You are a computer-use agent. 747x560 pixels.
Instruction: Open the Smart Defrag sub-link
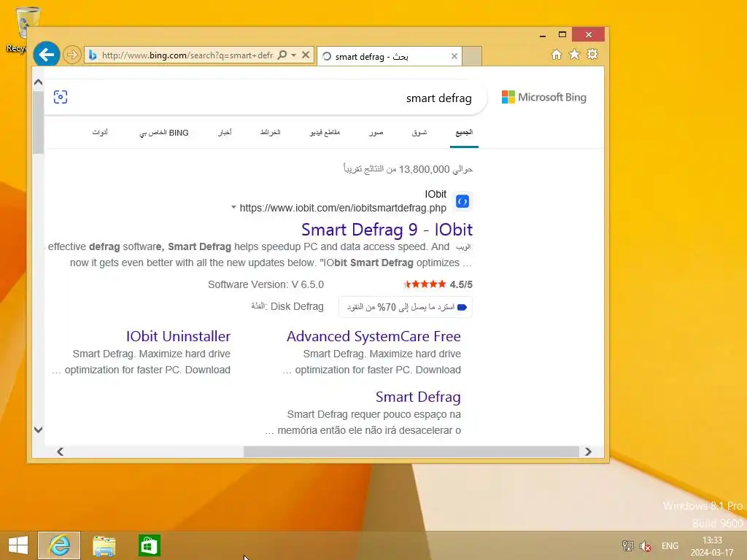click(x=418, y=397)
